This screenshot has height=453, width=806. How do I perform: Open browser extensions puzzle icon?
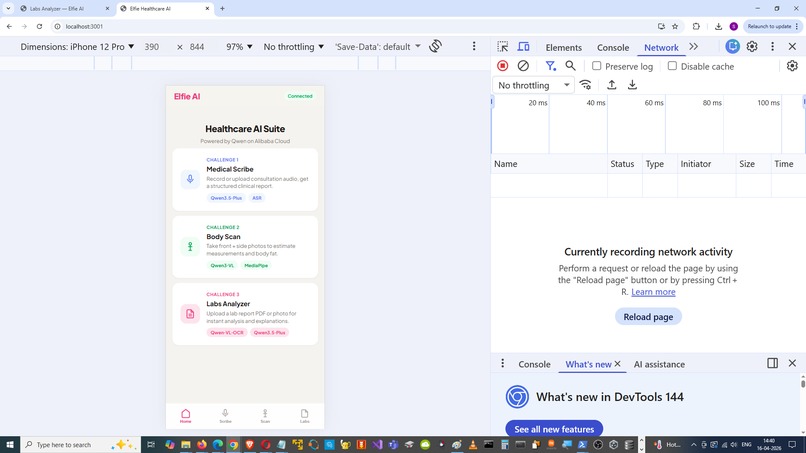click(x=696, y=26)
